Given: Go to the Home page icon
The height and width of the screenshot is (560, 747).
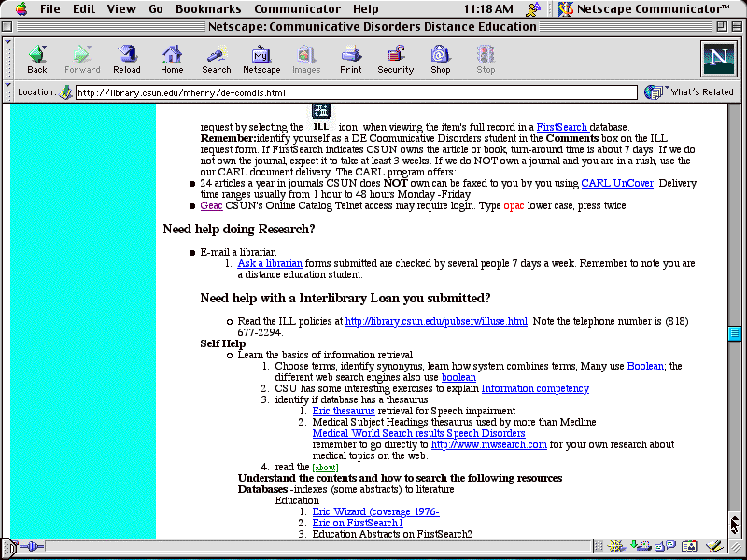Looking at the screenshot, I should tap(172, 60).
